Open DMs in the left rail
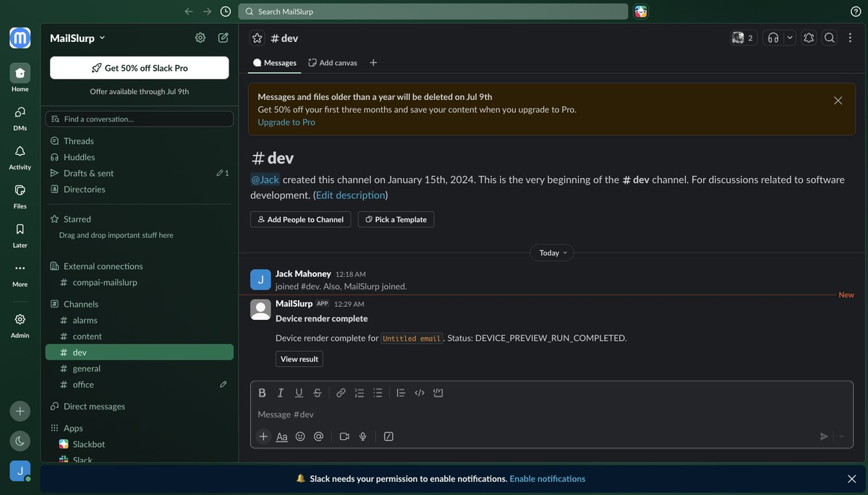868x495 pixels. (x=20, y=117)
